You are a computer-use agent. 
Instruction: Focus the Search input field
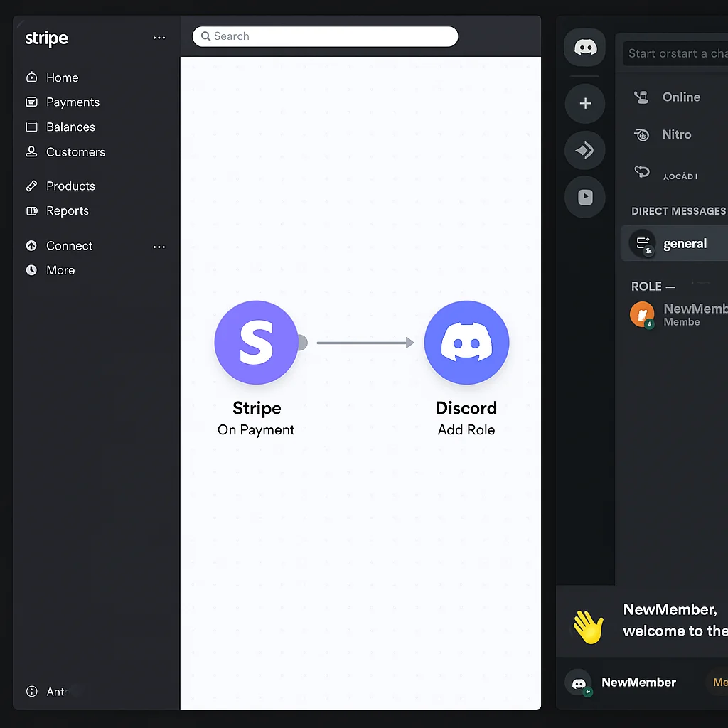[325, 36]
